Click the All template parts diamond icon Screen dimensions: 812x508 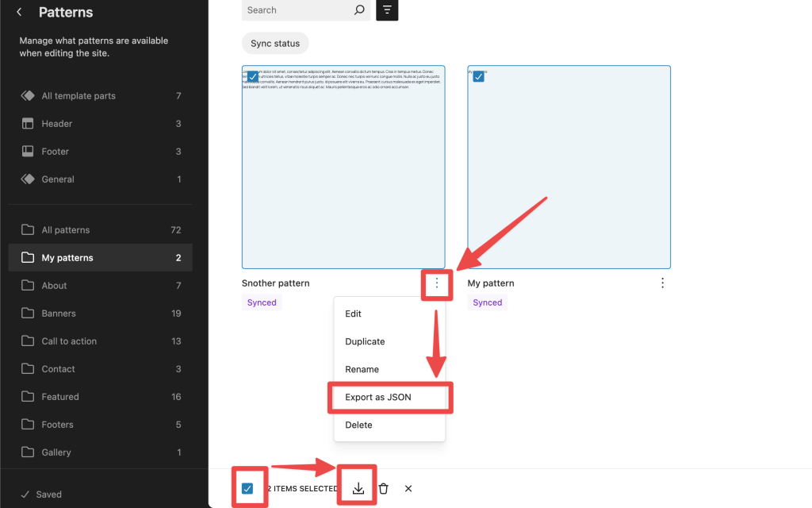pyautogui.click(x=28, y=95)
